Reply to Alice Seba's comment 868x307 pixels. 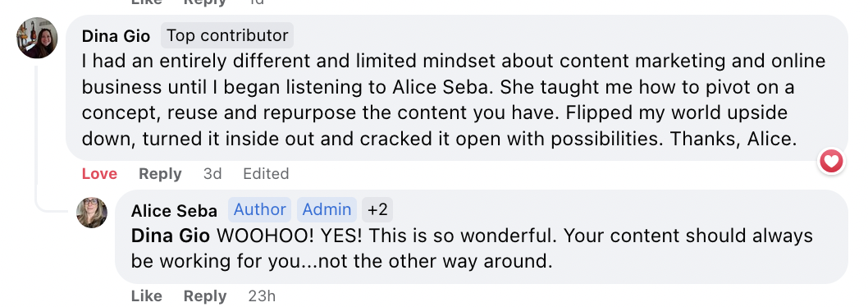tap(205, 296)
